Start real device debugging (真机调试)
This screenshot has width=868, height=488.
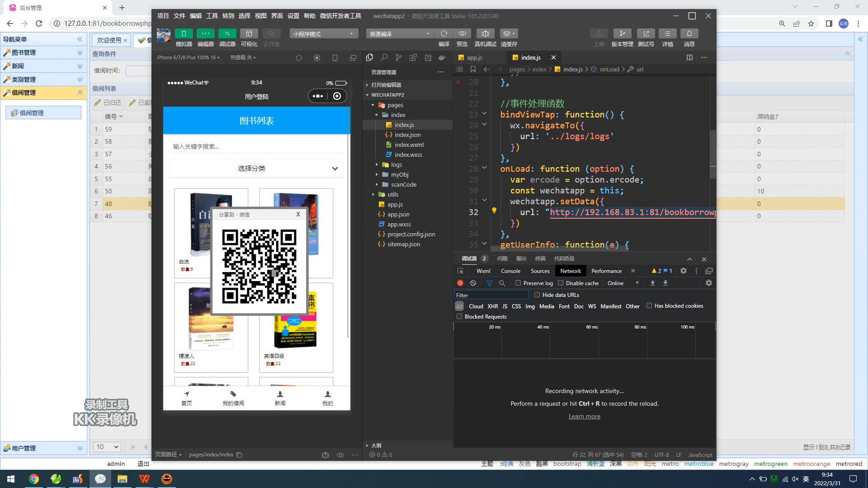click(485, 33)
